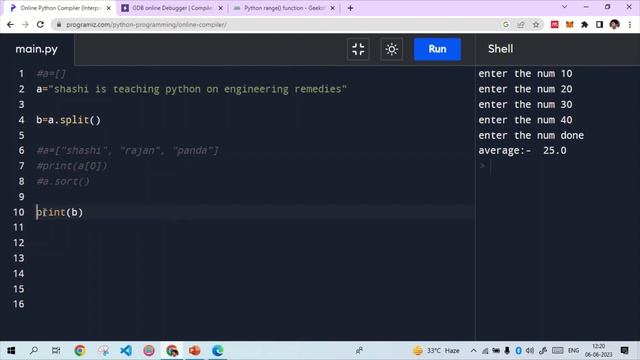Toggle the browser side panel
640x360 pixels.
click(x=599, y=24)
